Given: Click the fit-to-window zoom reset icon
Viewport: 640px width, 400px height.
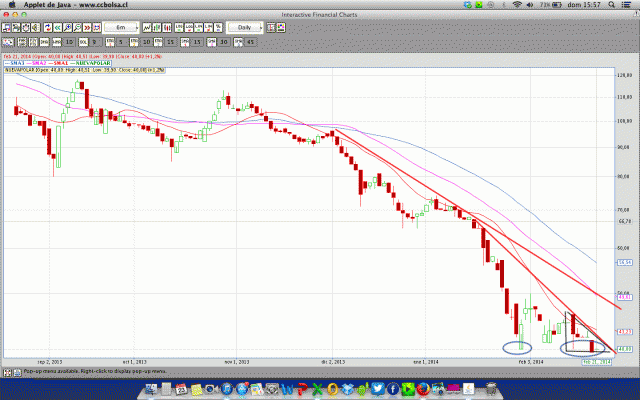Looking at the screenshot, I should pyautogui.click(x=97, y=27).
